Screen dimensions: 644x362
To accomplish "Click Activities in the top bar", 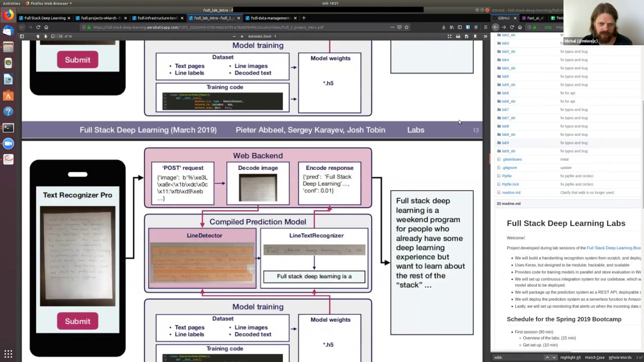I will point(12,3).
